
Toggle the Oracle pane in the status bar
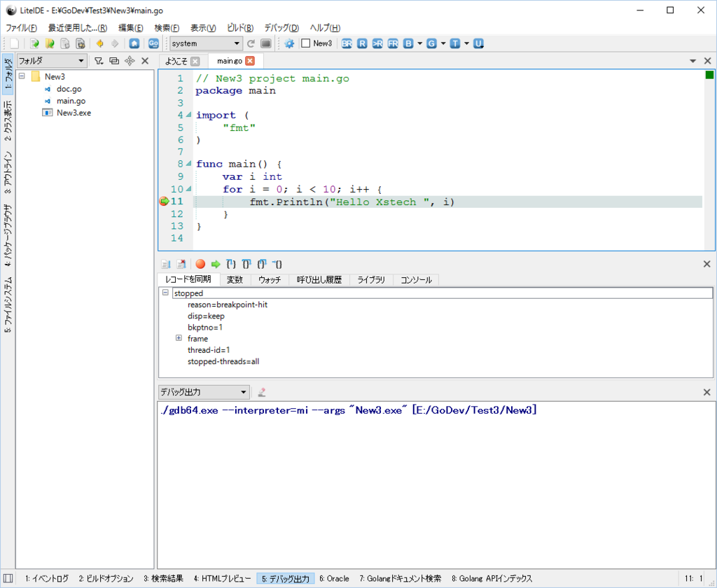[334, 578]
